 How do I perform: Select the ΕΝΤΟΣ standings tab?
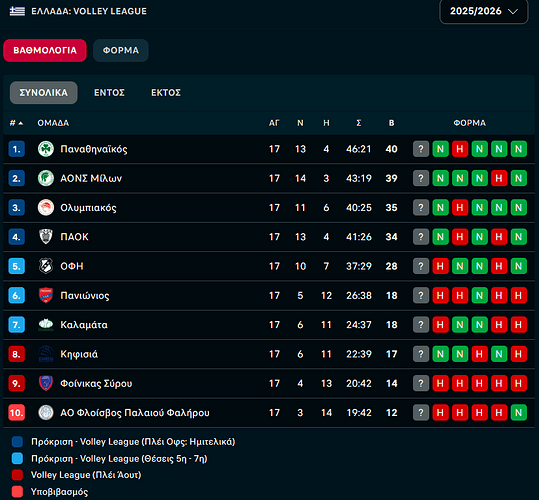(x=109, y=93)
